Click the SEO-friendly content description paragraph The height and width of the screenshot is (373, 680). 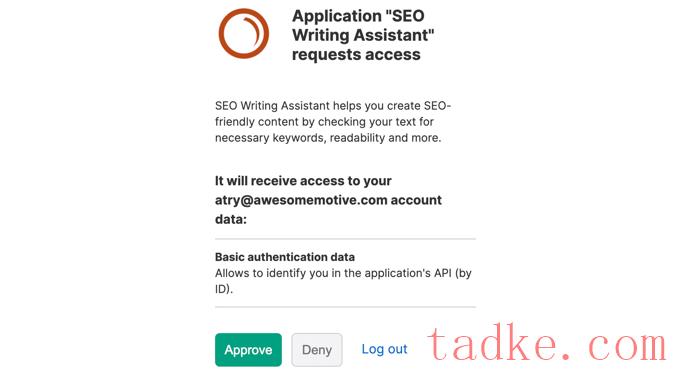tap(333, 122)
